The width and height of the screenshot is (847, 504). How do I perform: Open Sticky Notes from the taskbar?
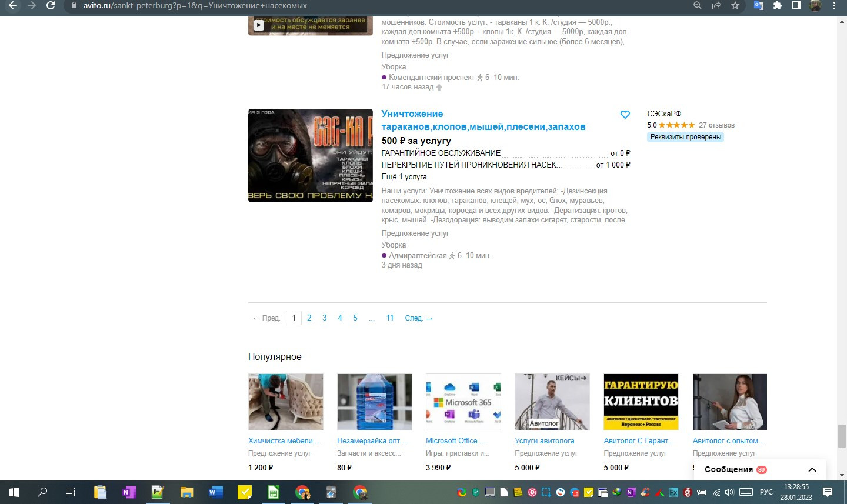pyautogui.click(x=244, y=492)
